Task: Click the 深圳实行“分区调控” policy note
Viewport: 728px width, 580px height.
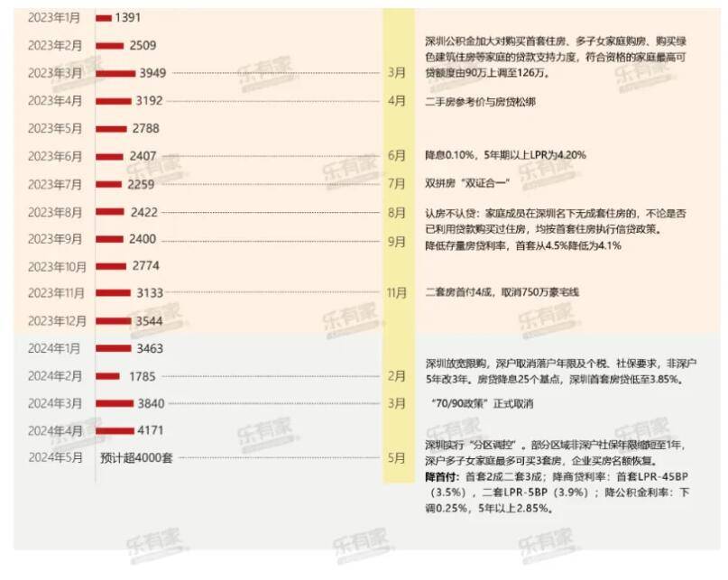Action: pyautogui.click(x=555, y=453)
